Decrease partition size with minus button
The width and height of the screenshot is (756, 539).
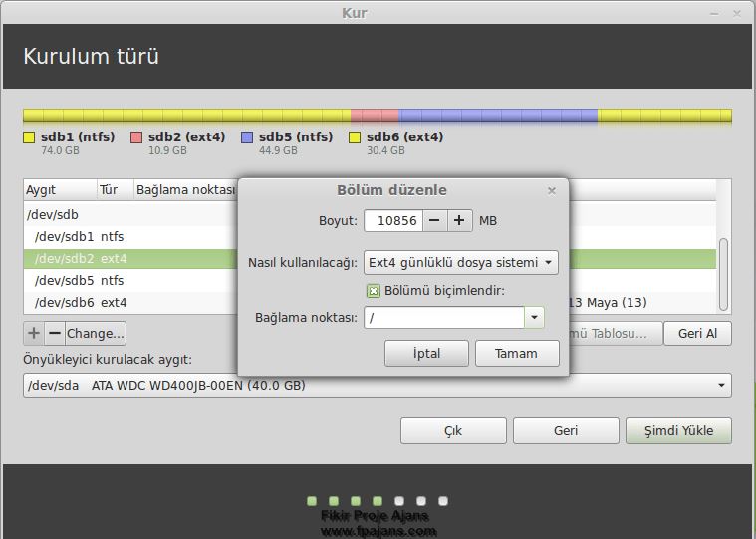tap(435, 221)
